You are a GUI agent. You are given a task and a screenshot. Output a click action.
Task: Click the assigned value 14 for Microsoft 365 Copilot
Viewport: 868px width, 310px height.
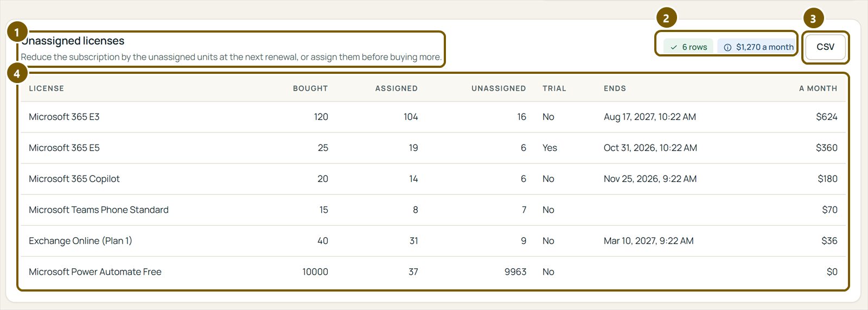pos(413,179)
